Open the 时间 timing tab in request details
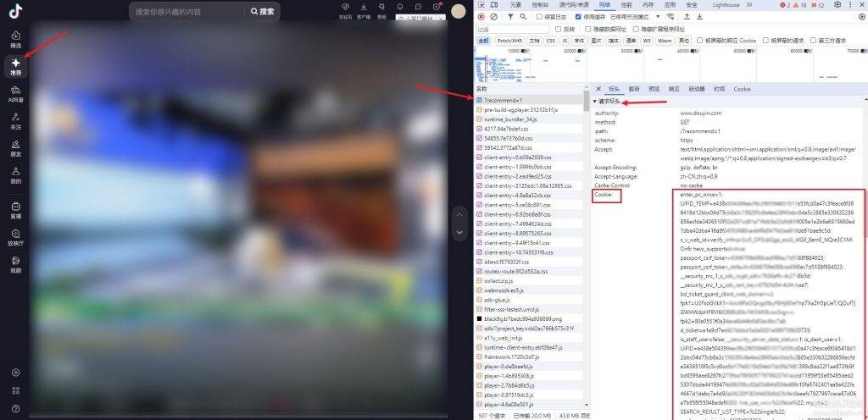This screenshot has height=420, width=868. pyautogui.click(x=719, y=89)
